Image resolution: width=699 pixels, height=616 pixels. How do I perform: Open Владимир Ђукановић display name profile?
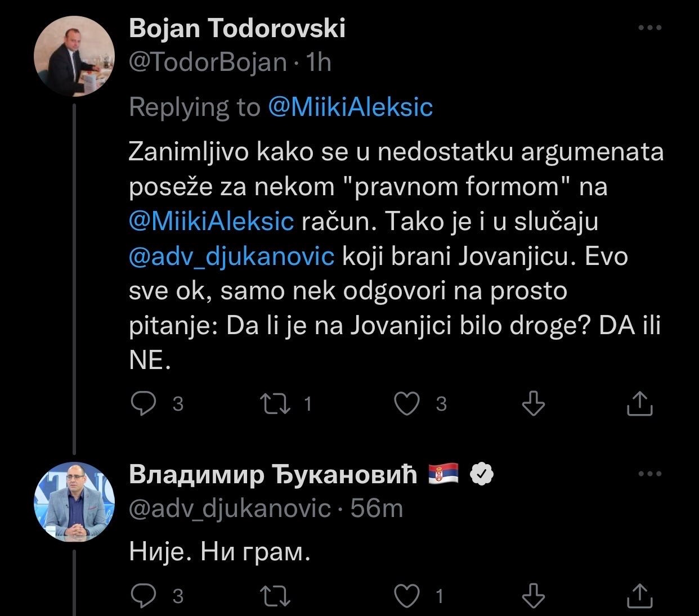(273, 475)
